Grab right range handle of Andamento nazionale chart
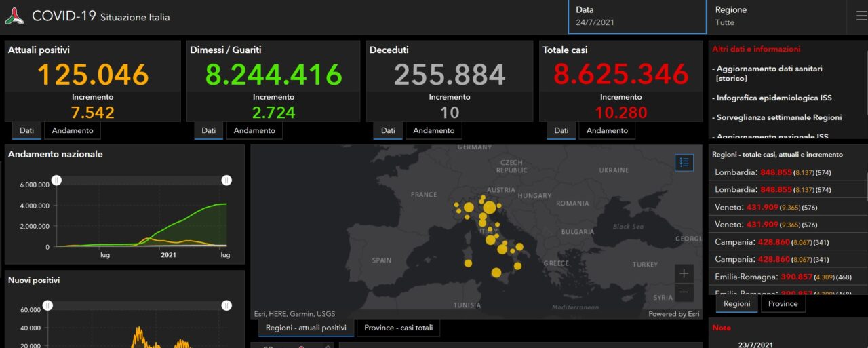The width and height of the screenshot is (868, 348). pyautogui.click(x=226, y=180)
